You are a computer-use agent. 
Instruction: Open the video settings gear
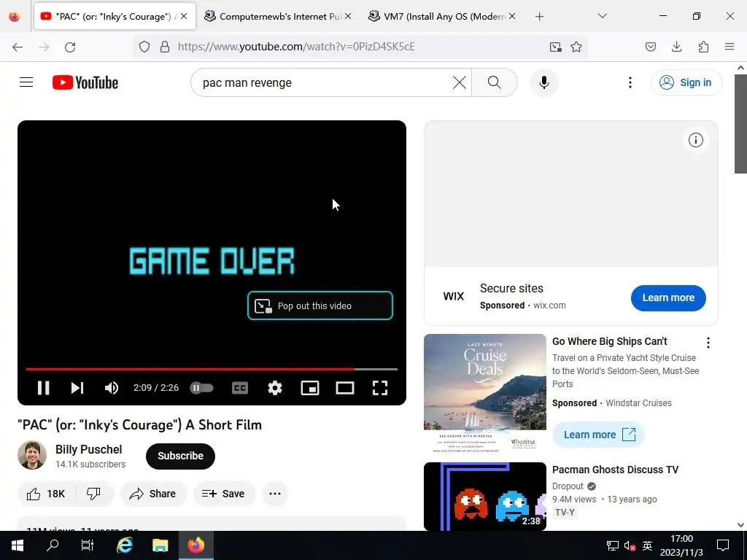click(x=275, y=388)
